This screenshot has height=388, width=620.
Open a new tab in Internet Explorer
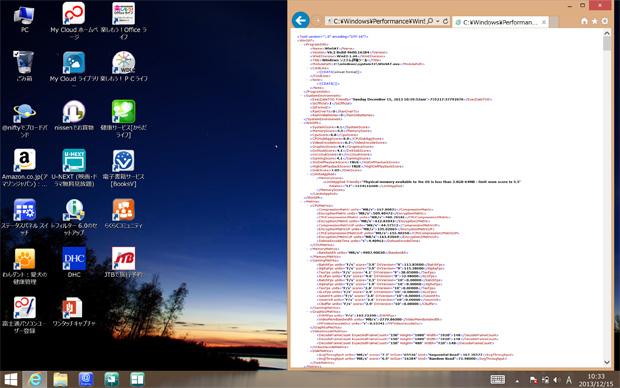click(x=554, y=22)
